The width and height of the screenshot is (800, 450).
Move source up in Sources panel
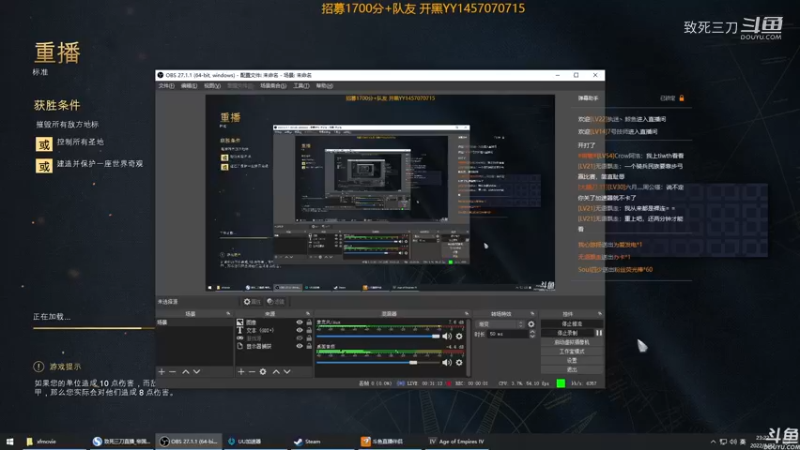click(x=276, y=372)
